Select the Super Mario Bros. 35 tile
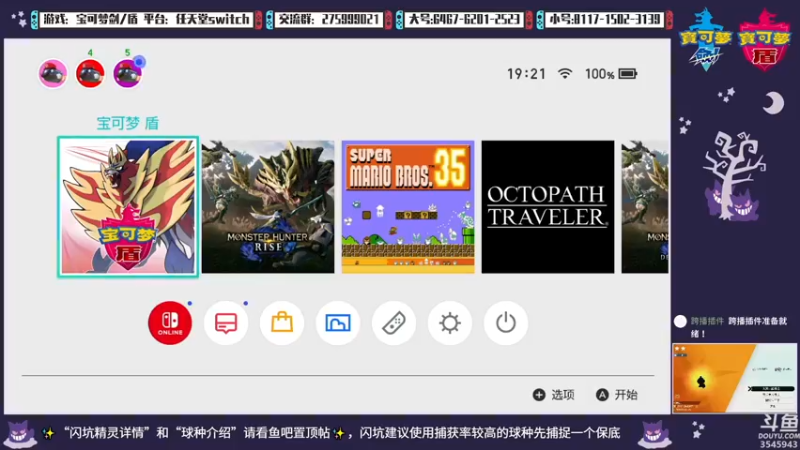 coord(408,207)
